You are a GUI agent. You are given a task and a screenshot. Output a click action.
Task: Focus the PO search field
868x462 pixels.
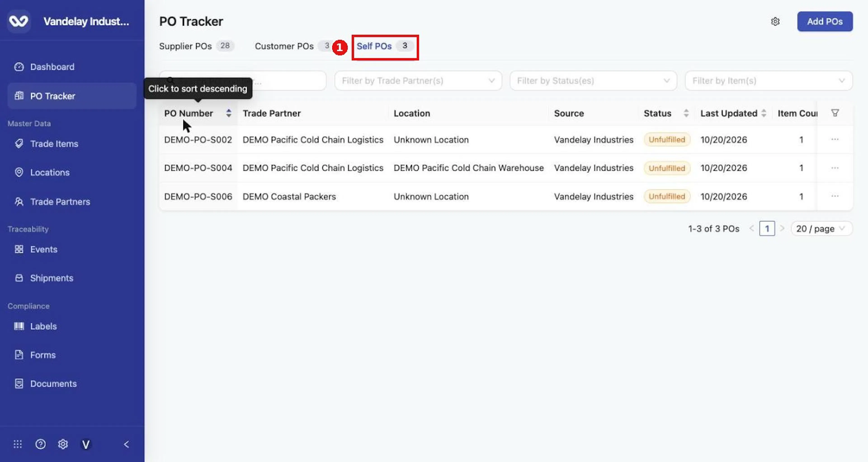point(243,80)
